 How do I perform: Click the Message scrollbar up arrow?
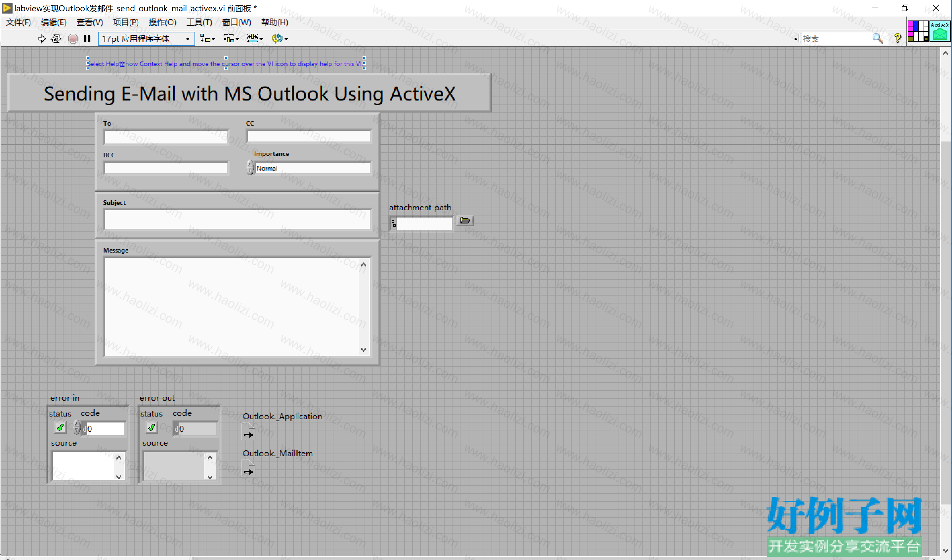[364, 264]
